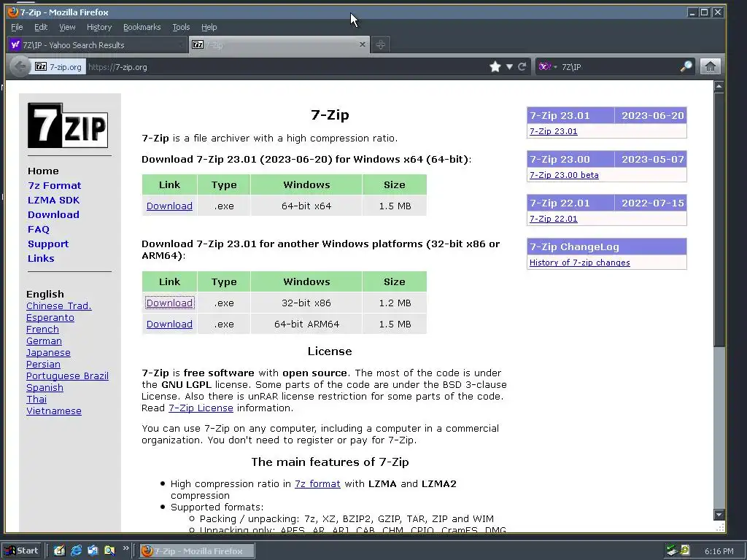
Task: Click the reload page icon
Action: [522, 66]
